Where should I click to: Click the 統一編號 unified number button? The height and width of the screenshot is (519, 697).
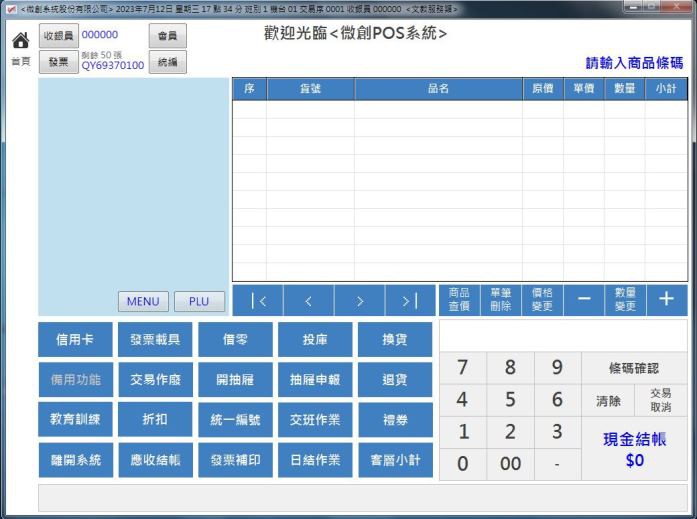pos(235,420)
